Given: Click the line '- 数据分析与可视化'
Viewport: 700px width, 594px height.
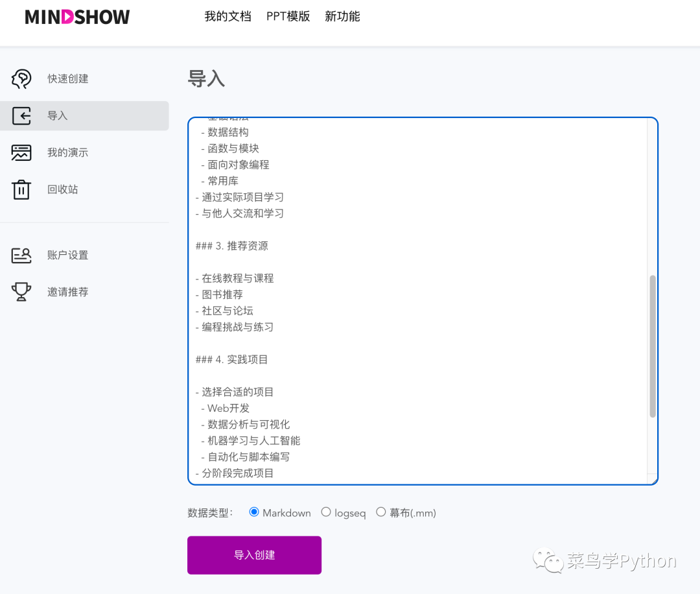Looking at the screenshot, I should click(x=245, y=425).
